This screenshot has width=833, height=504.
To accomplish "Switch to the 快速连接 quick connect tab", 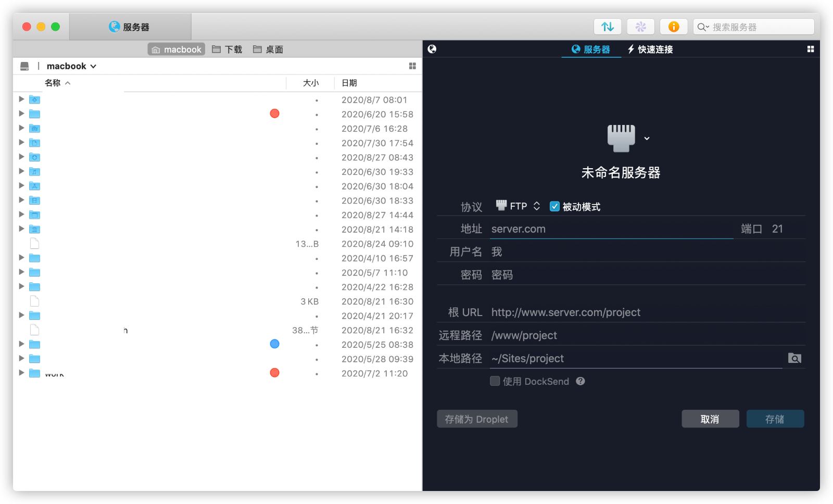I will [650, 49].
